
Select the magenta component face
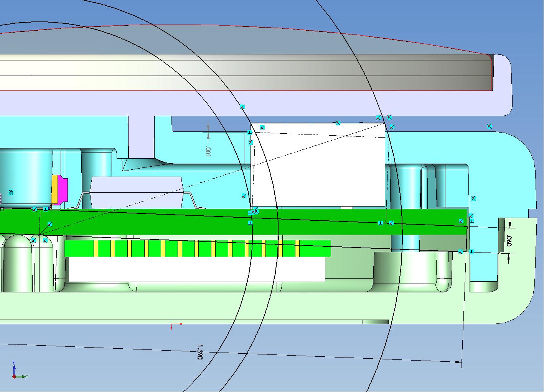point(63,189)
